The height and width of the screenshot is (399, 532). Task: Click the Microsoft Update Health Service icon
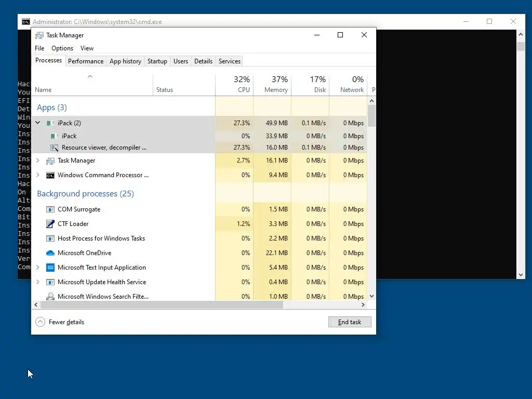click(50, 282)
